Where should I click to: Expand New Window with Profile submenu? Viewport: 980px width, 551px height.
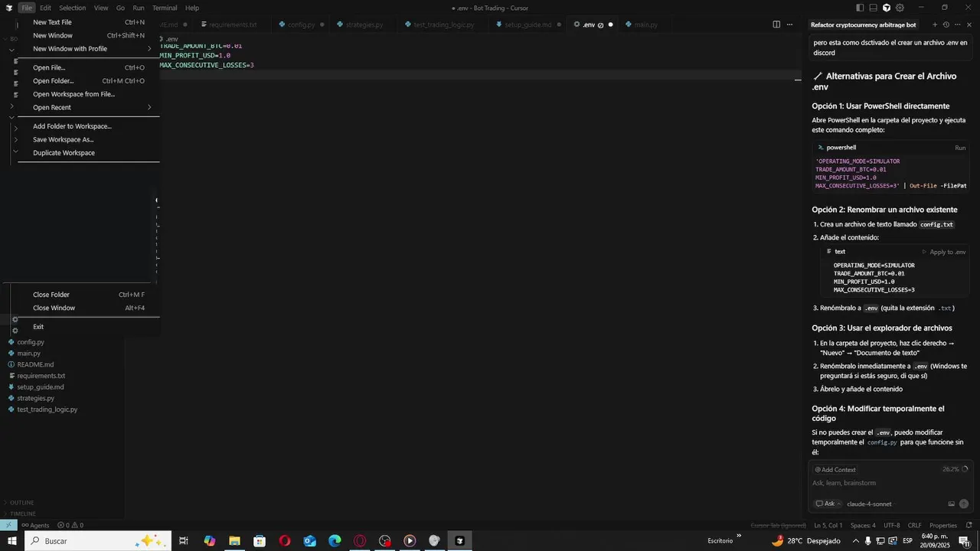[x=89, y=49]
